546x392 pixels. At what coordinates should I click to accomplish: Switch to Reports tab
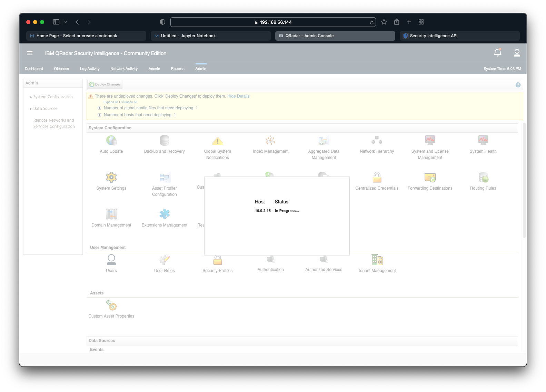(x=178, y=69)
